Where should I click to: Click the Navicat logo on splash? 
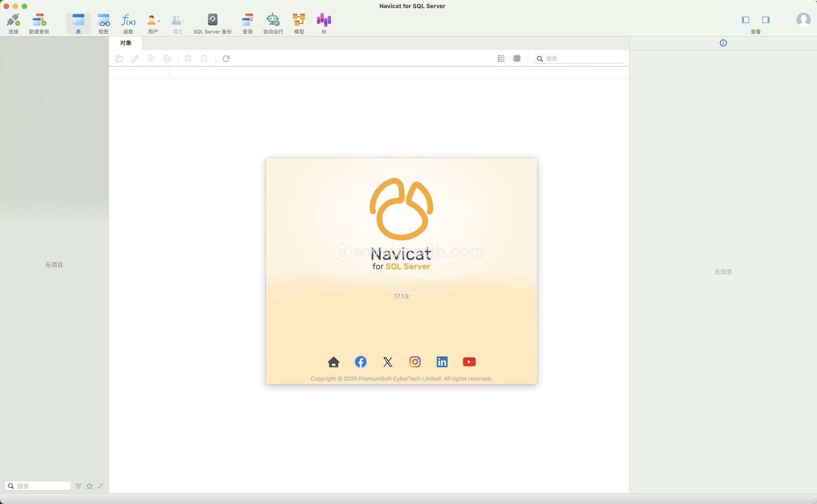[401, 209]
